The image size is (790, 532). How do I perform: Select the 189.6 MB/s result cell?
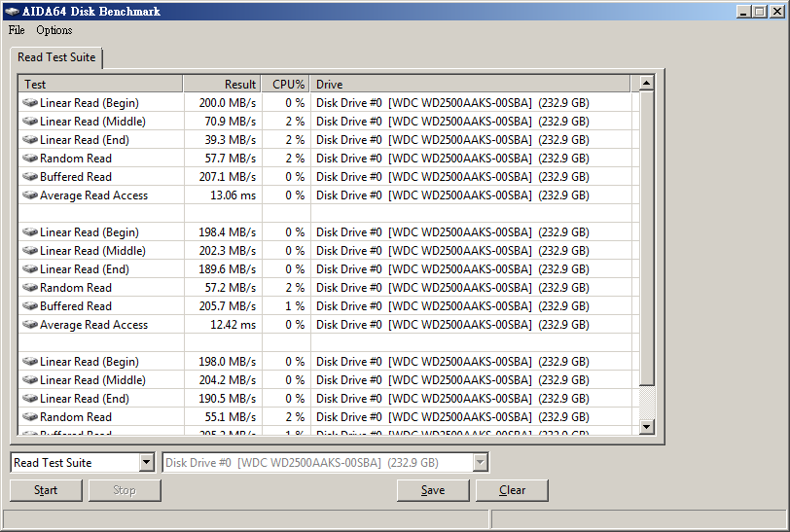tap(222, 269)
